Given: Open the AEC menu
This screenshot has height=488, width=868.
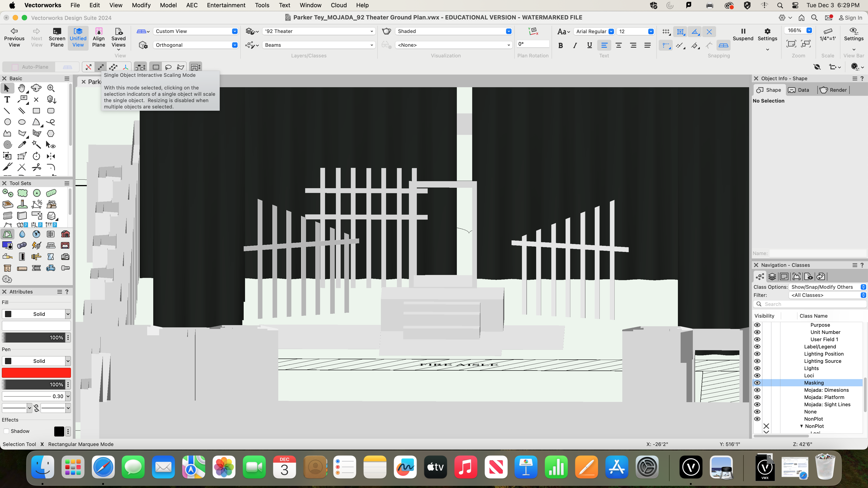Looking at the screenshot, I should pos(192,5).
